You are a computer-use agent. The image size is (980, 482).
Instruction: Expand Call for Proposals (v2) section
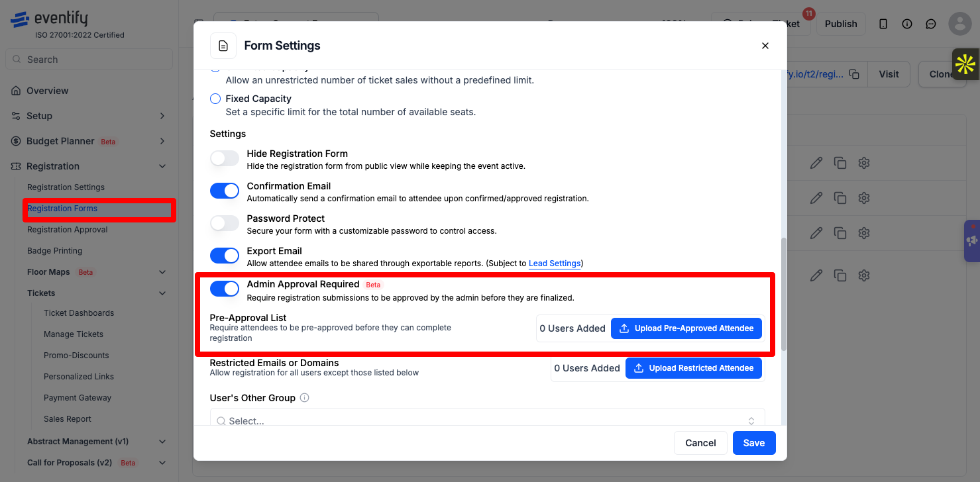162,463
